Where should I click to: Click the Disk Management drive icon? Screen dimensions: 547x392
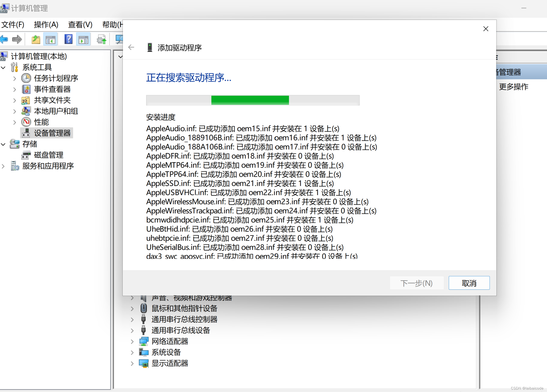pyautogui.click(x=26, y=155)
